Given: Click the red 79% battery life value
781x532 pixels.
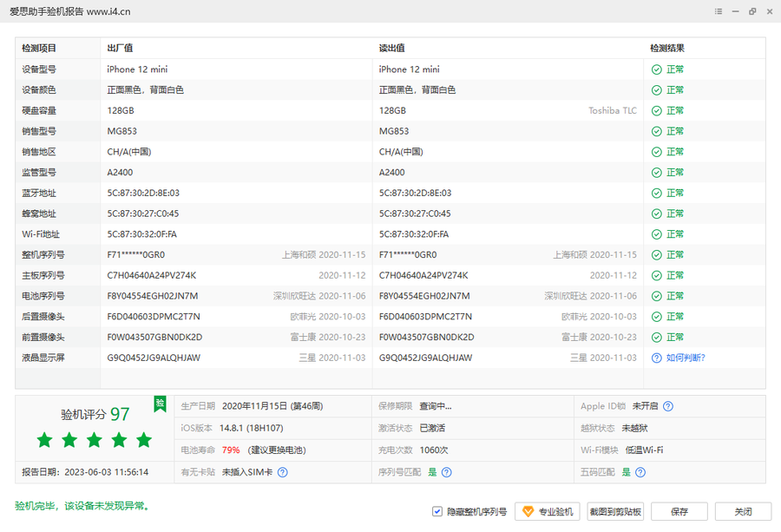Looking at the screenshot, I should coord(231,450).
